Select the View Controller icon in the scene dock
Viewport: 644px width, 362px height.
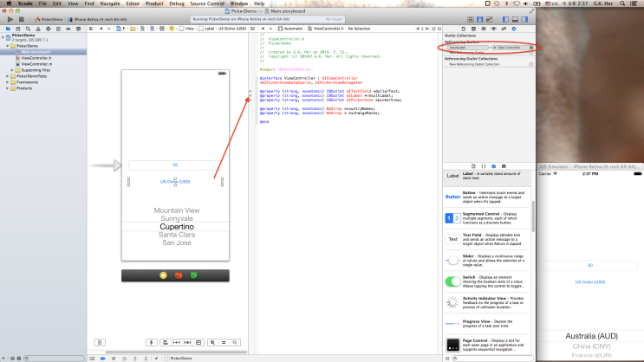tap(163, 275)
